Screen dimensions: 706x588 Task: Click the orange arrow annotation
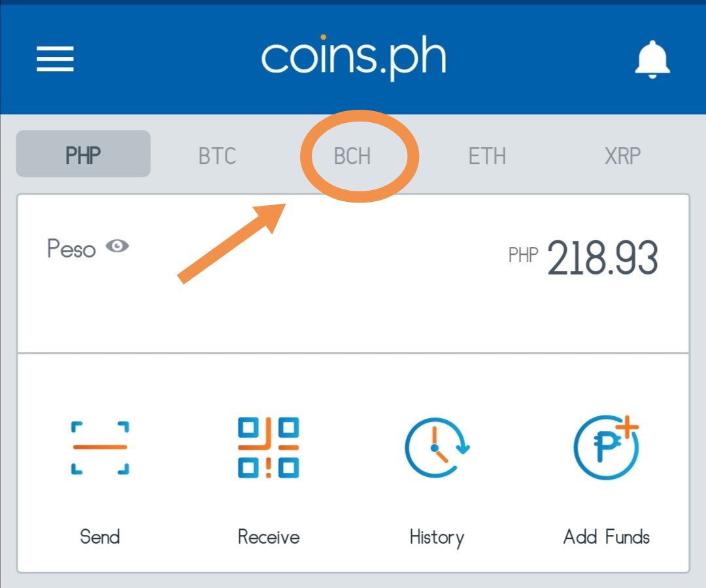[231, 244]
